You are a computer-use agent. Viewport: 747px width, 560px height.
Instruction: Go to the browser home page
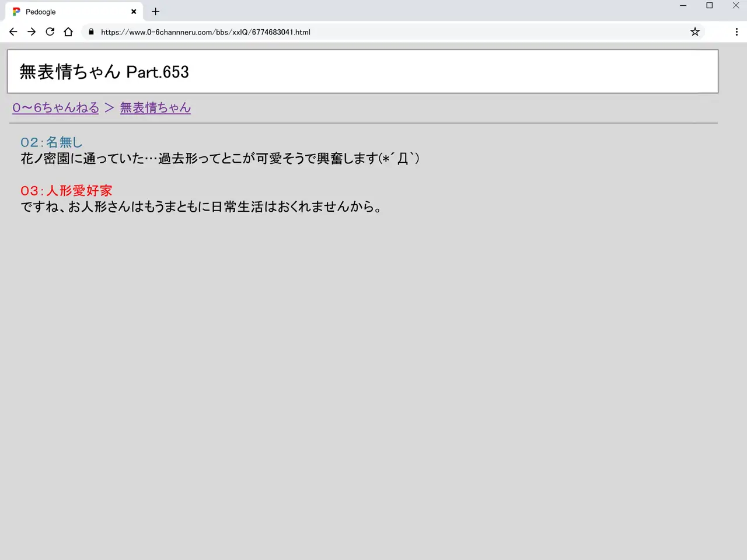68,32
